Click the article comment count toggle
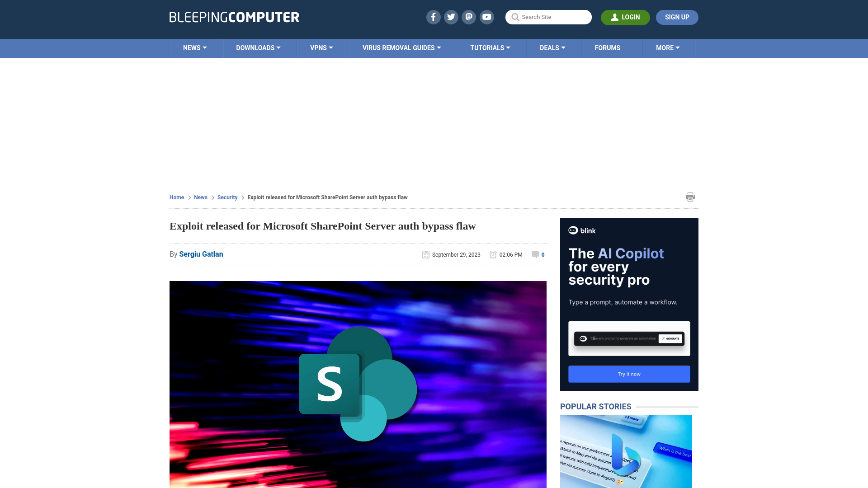Screen dimensions: 868x488 pyautogui.click(x=538, y=254)
